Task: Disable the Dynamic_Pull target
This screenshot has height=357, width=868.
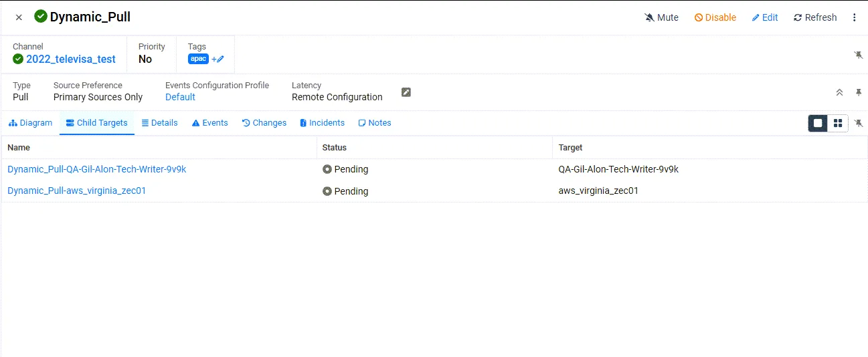Action: 715,17
